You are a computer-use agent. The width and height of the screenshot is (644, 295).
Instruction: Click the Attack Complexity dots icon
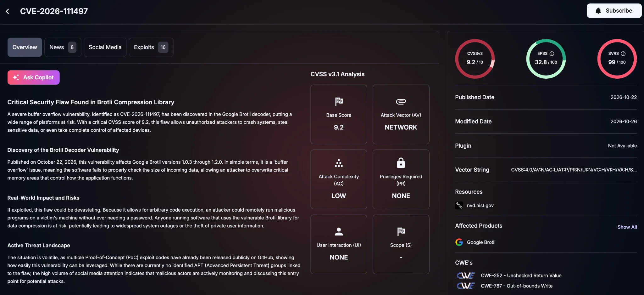coord(339,163)
